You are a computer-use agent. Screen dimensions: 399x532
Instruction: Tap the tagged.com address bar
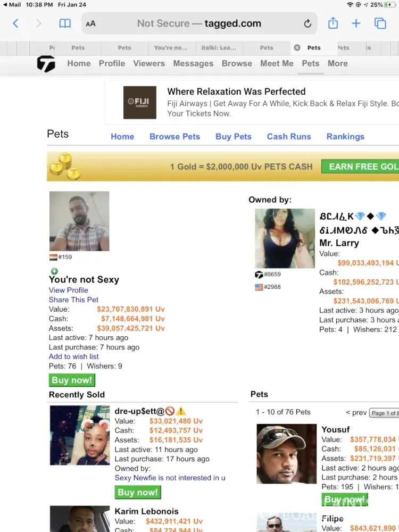pyautogui.click(x=199, y=23)
